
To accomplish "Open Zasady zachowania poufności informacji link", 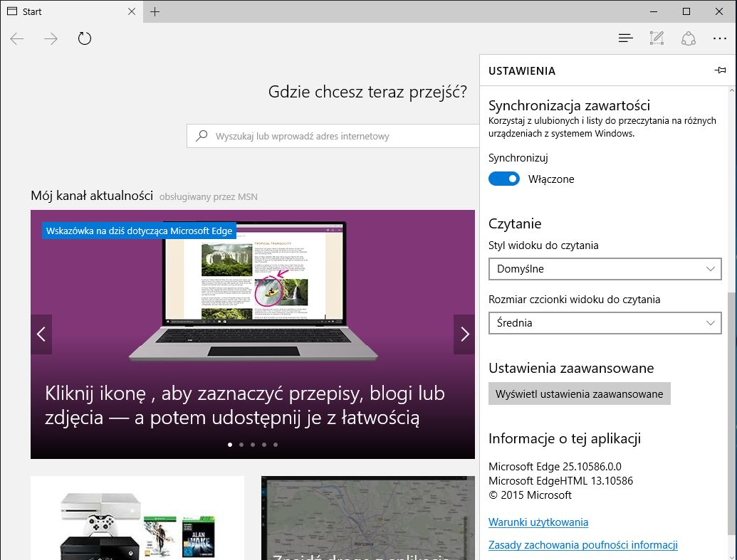I will point(582,545).
